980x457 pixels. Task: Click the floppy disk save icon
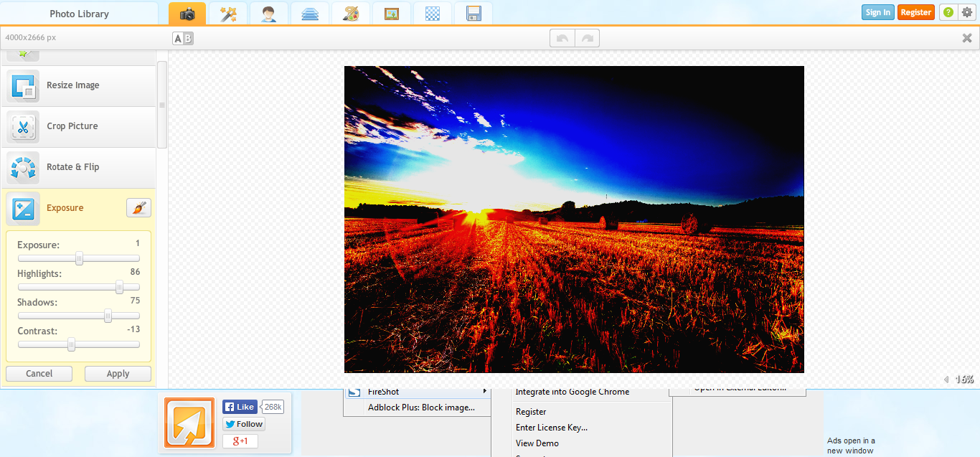[x=473, y=14]
